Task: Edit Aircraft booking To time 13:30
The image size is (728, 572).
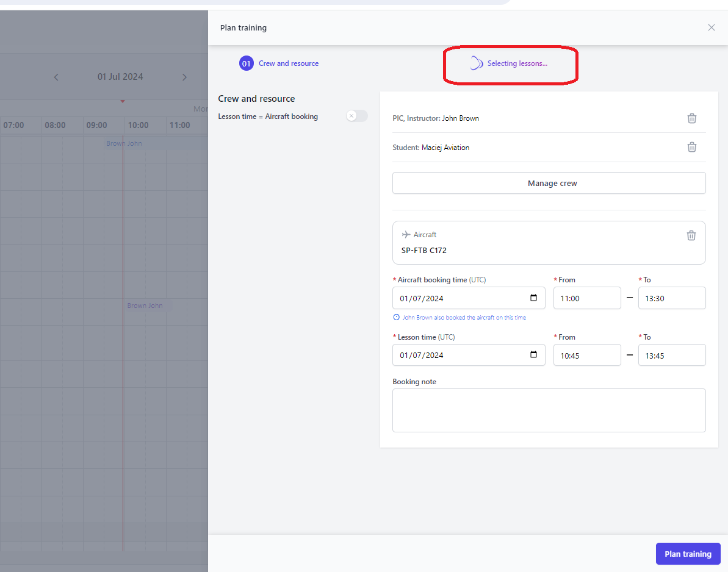Action: (672, 298)
